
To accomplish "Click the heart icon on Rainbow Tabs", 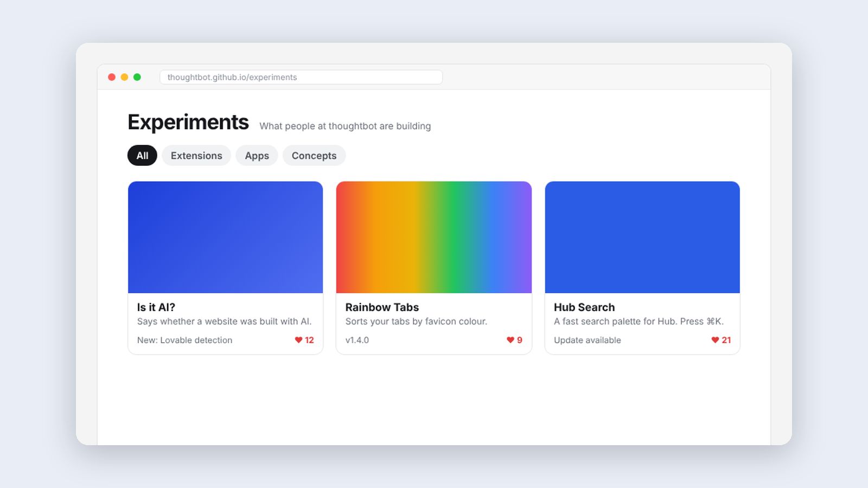I will pyautogui.click(x=510, y=340).
